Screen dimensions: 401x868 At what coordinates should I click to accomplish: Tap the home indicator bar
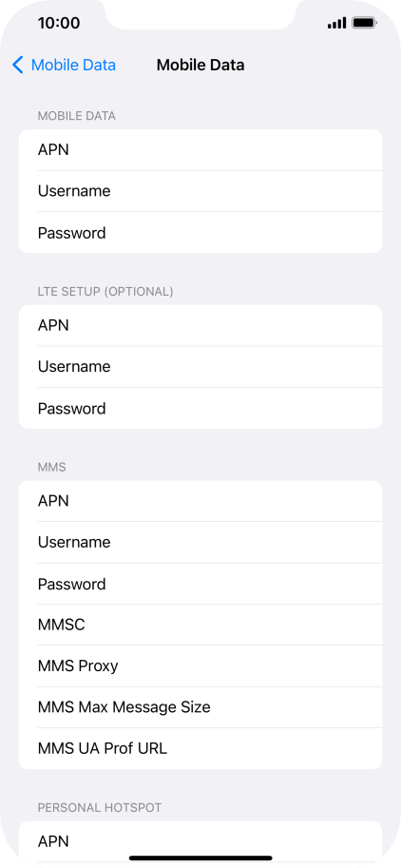[200, 858]
